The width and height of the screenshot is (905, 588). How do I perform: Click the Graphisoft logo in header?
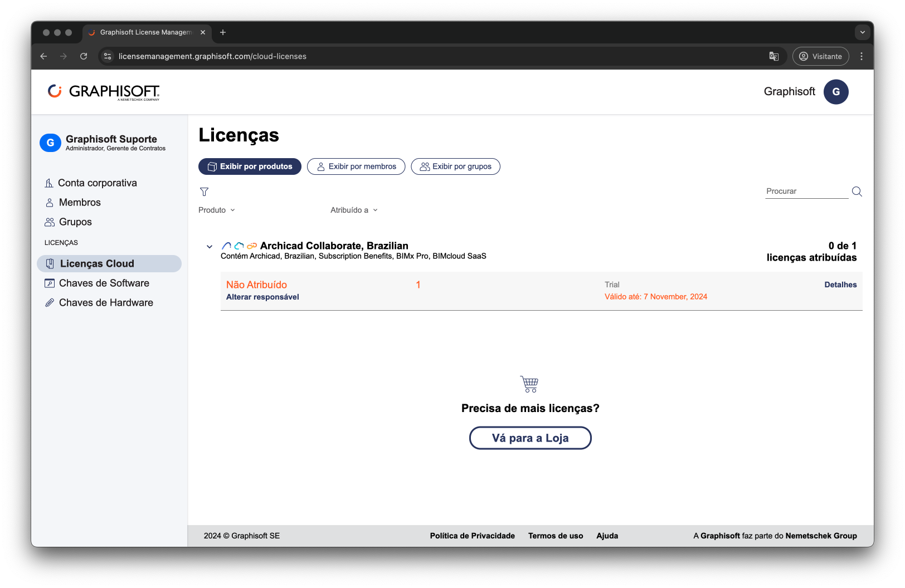(104, 92)
